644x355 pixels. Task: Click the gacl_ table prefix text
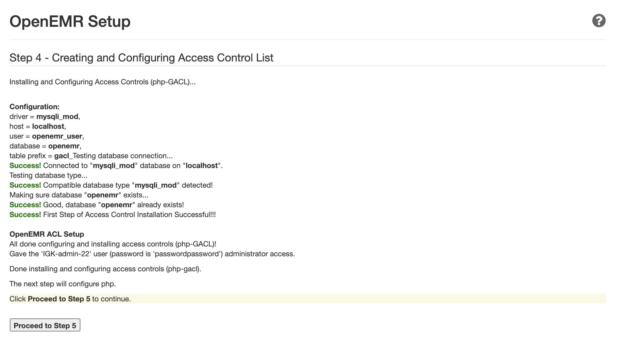(63, 156)
